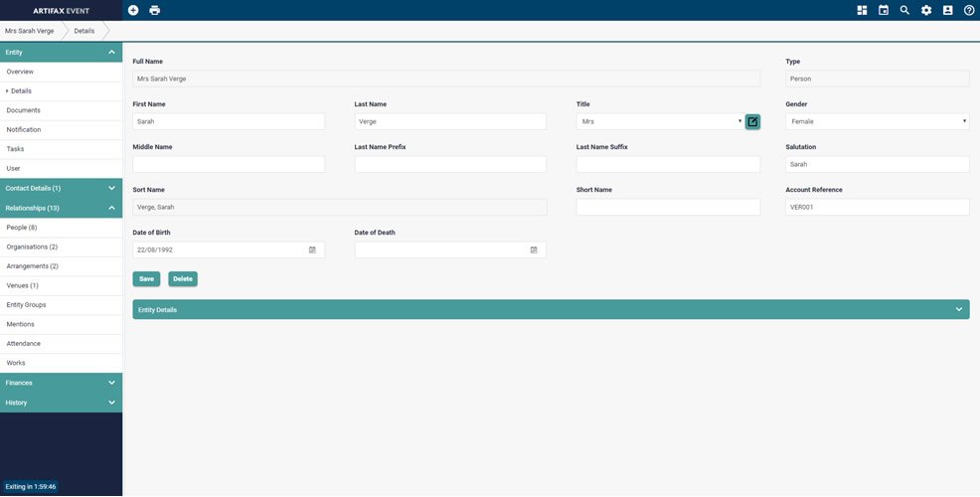The width and height of the screenshot is (980, 497).
Task: Click the edit icon next to Title
Action: click(752, 122)
